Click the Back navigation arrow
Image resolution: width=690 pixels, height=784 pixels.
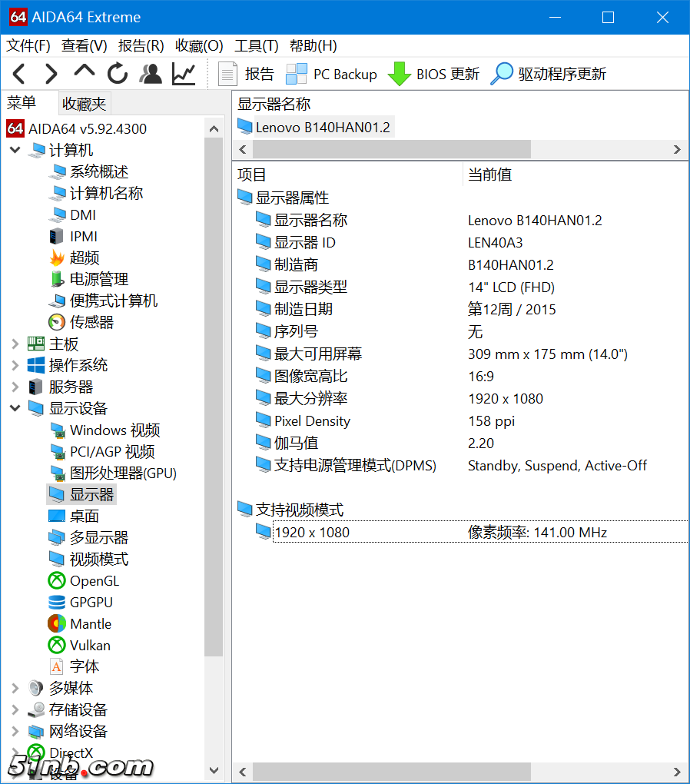tap(20, 74)
